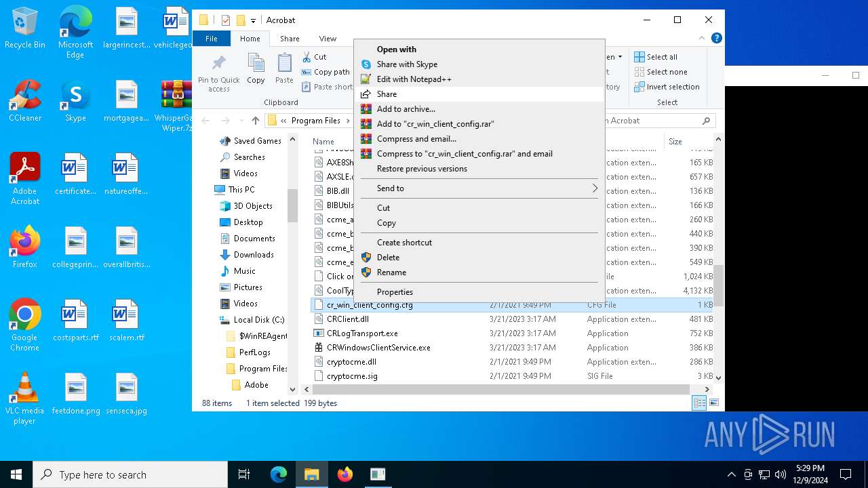
Task: Launch Microsoft Edge from desktop
Action: (x=75, y=33)
